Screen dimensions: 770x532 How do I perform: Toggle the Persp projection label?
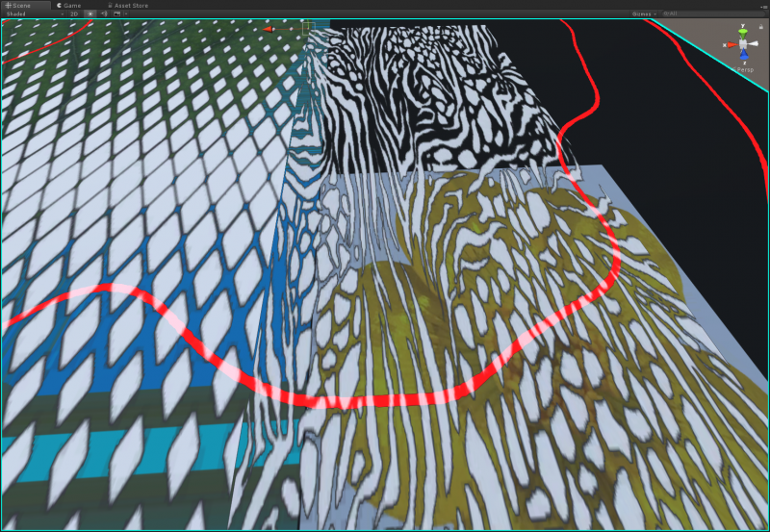coord(744,70)
